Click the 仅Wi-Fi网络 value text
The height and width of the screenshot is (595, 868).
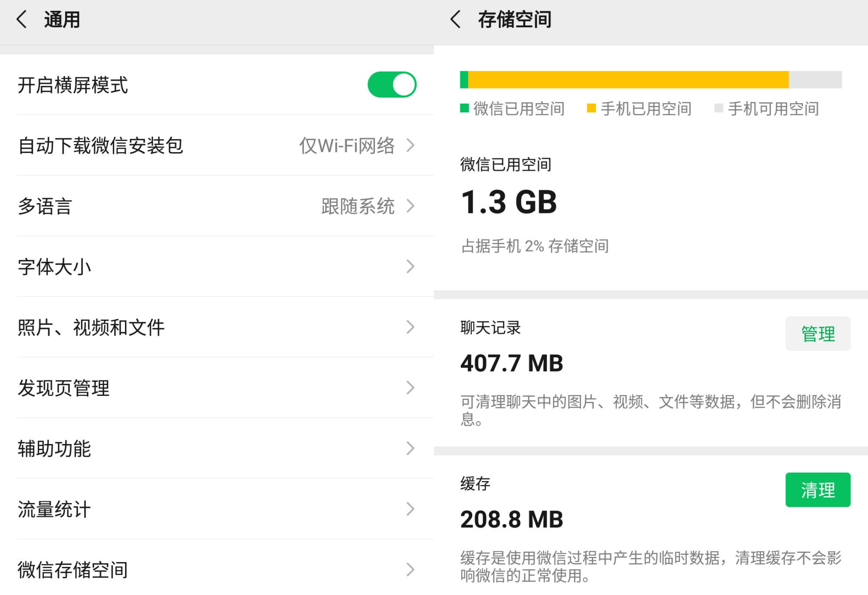click(x=347, y=145)
